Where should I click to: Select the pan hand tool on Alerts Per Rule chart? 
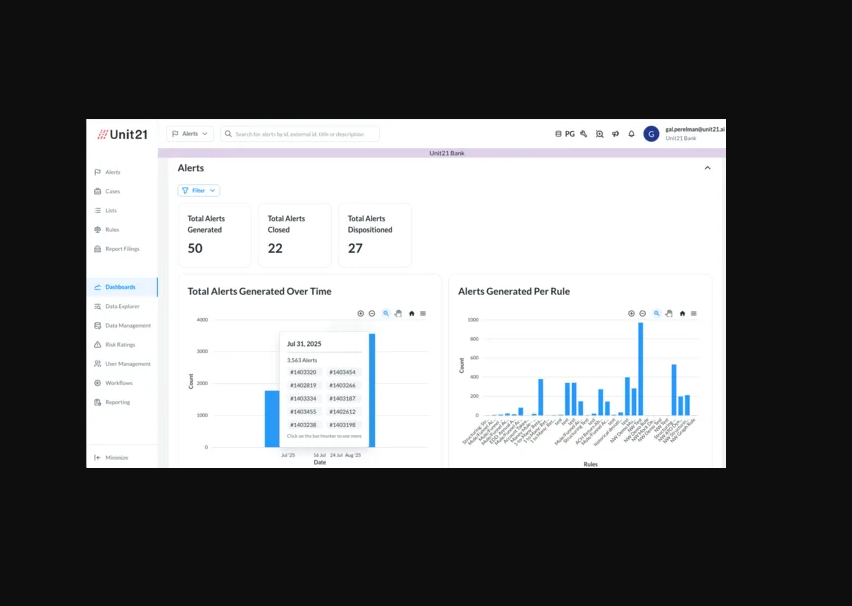click(x=669, y=314)
